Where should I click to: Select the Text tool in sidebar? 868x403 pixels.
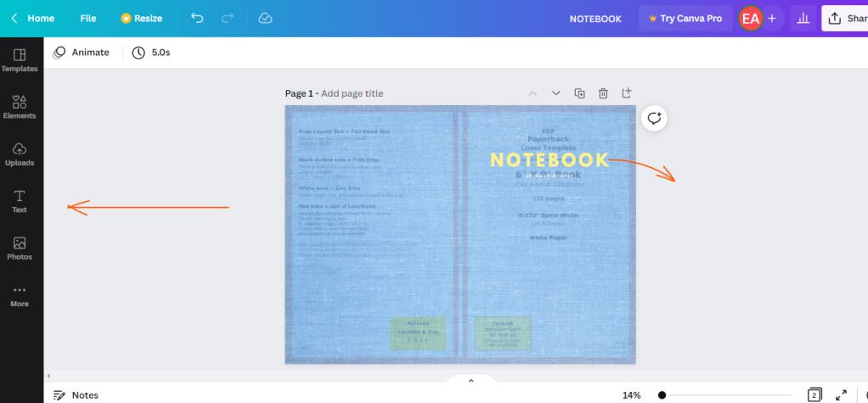coord(20,201)
